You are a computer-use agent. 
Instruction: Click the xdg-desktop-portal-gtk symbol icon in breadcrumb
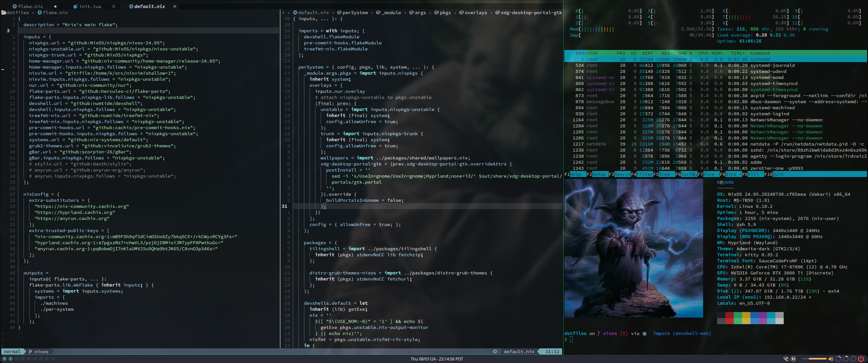[497, 12]
